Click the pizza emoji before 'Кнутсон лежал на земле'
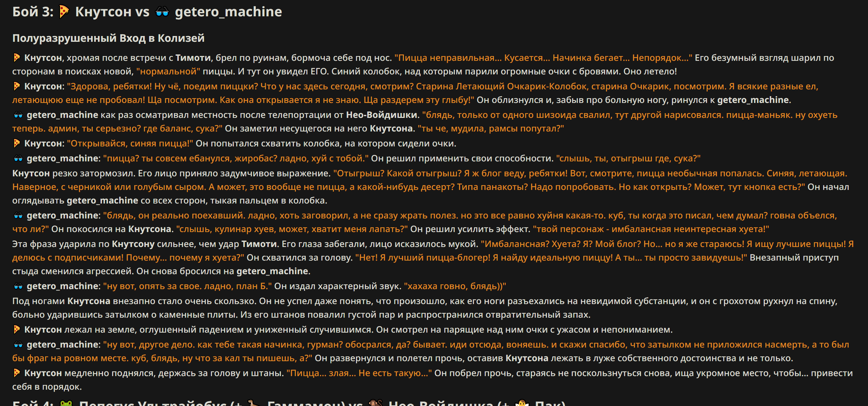Screen dimensions: 868x406 point(17,330)
